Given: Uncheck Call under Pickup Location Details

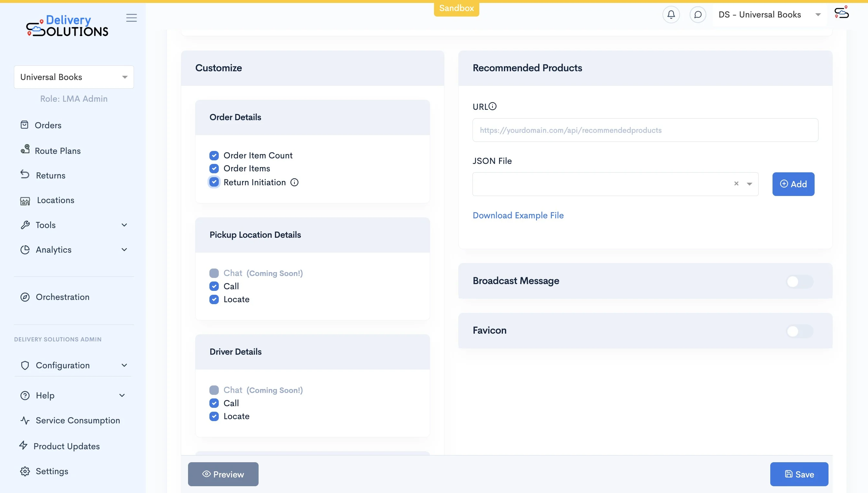Looking at the screenshot, I should tap(214, 286).
